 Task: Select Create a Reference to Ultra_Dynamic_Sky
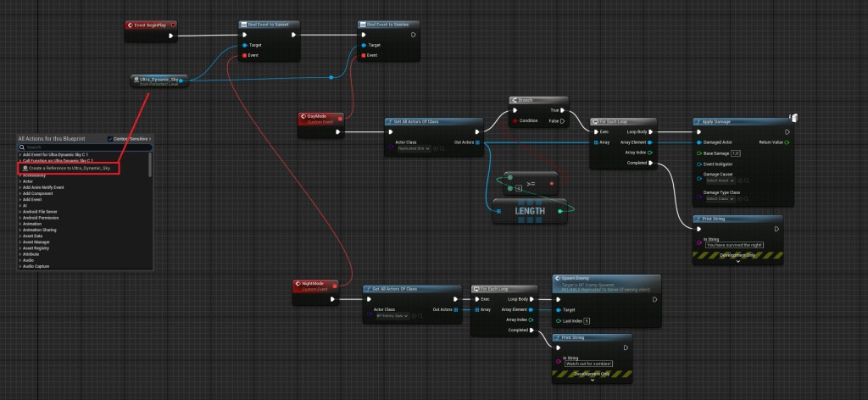click(x=69, y=169)
